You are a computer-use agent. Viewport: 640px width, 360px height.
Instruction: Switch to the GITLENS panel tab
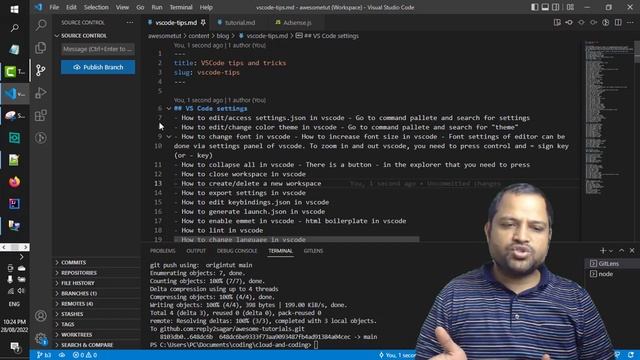click(x=313, y=251)
